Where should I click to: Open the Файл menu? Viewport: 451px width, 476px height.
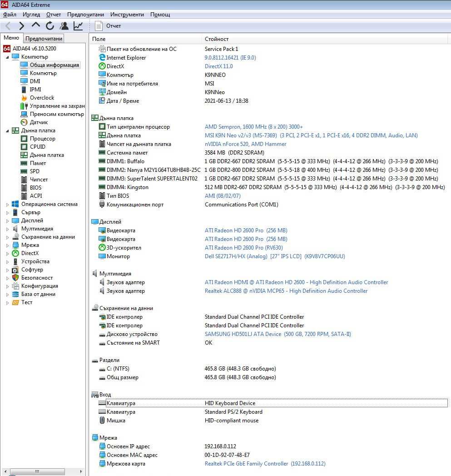10,15
